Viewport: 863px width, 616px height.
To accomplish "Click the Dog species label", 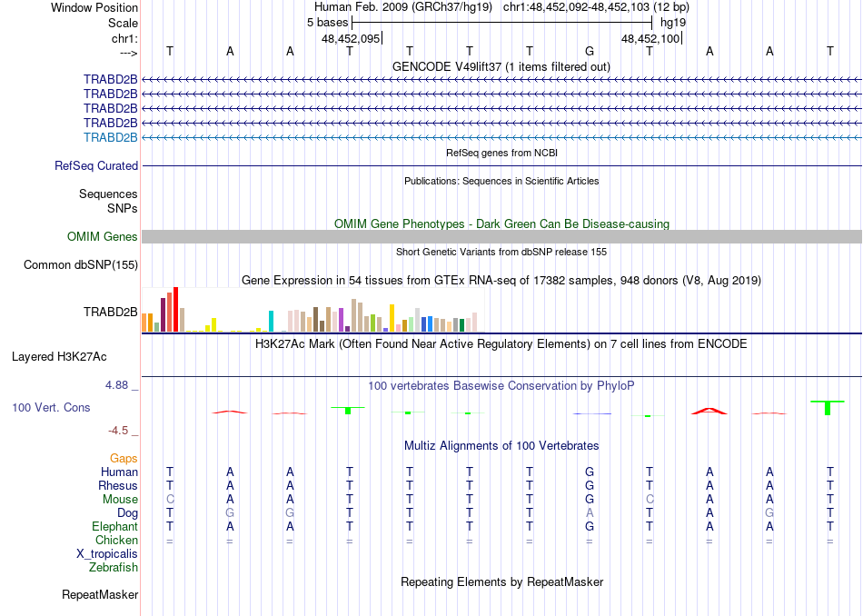I will tap(127, 513).
